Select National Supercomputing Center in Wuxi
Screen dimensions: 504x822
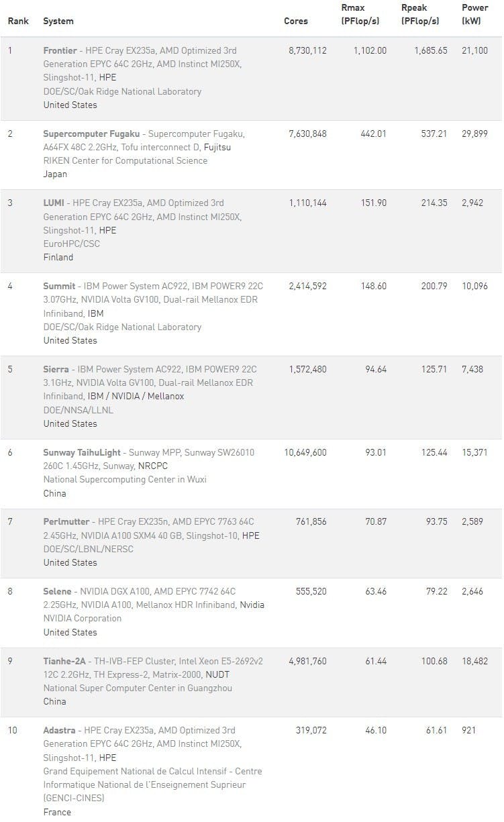(125, 479)
